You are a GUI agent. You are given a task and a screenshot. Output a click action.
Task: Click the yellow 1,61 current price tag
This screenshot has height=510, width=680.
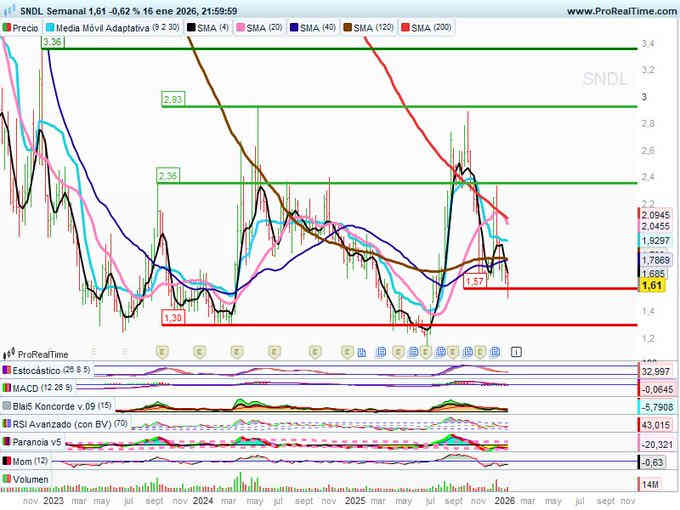pos(652,286)
